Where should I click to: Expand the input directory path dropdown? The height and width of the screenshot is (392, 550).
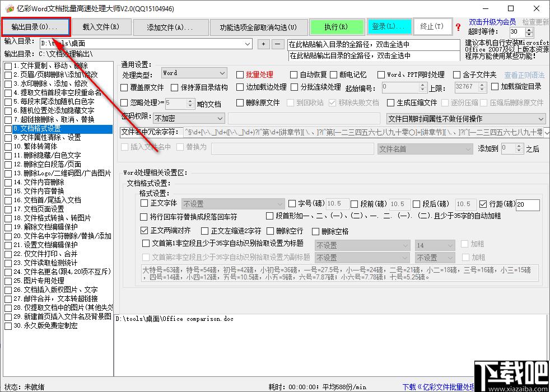tap(248, 44)
